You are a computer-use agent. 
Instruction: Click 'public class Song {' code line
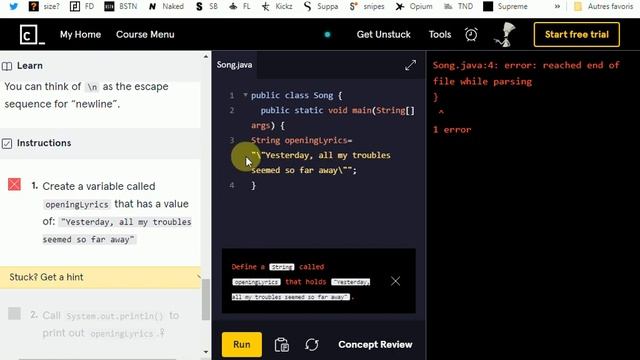[296, 96]
